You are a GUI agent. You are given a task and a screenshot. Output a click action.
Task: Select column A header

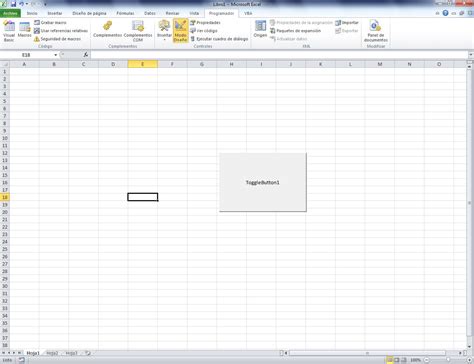[24, 64]
